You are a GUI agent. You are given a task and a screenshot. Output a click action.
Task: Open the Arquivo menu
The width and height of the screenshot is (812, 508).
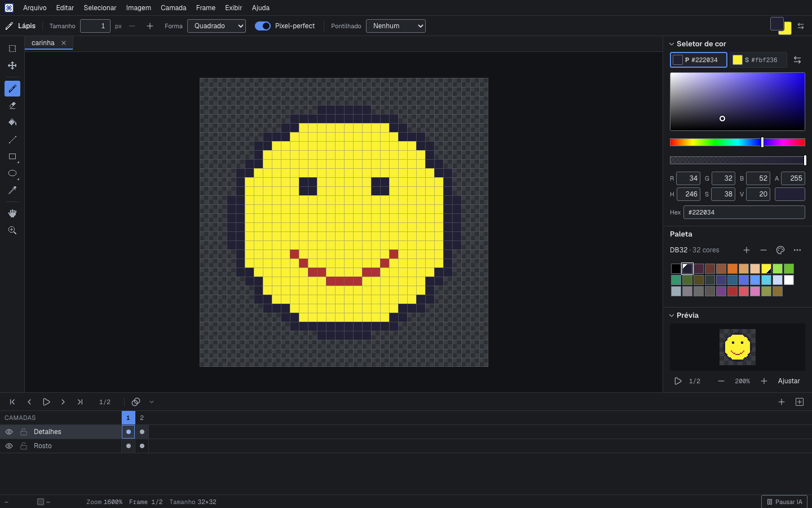click(35, 8)
